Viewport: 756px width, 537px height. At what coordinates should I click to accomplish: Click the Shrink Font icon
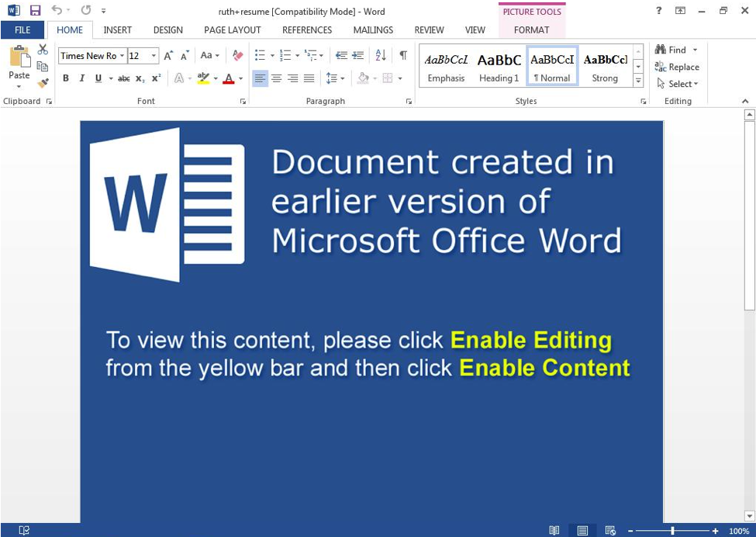click(185, 56)
